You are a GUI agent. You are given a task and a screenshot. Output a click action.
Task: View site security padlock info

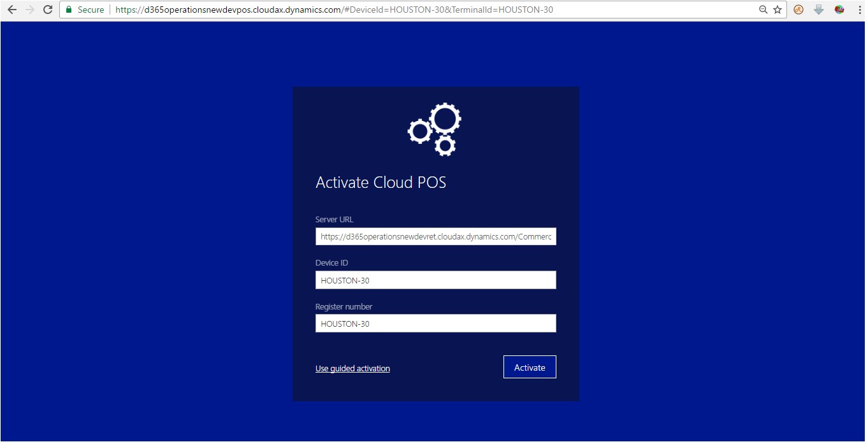[x=69, y=10]
